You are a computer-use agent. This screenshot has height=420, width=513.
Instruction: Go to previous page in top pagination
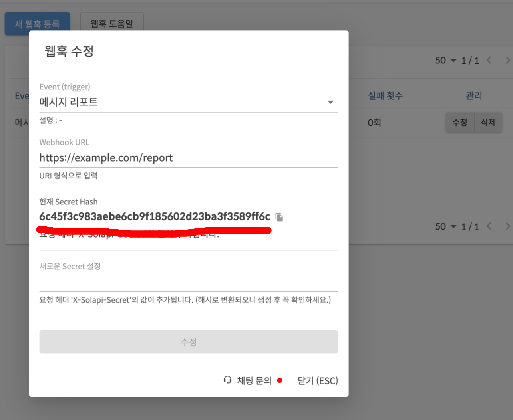pyautogui.click(x=489, y=60)
